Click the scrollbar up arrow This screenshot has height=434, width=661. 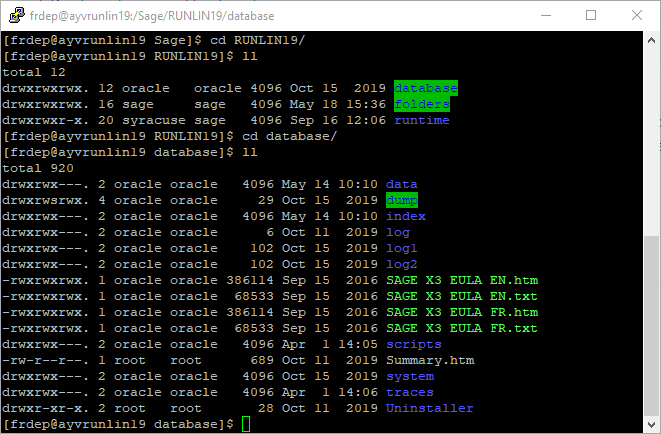tap(651, 40)
